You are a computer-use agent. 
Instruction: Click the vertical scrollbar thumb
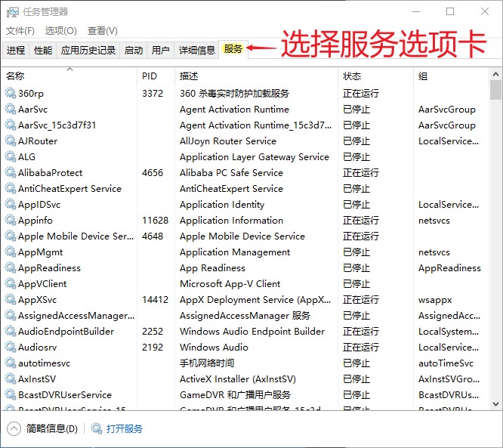pyautogui.click(x=495, y=90)
